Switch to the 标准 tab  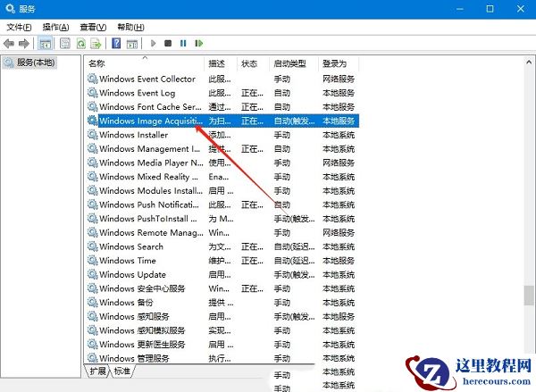122,371
